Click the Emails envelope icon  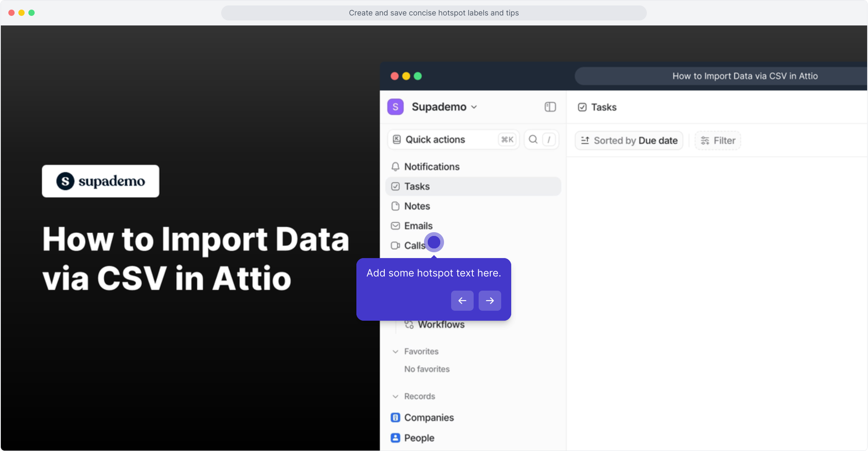pos(395,226)
